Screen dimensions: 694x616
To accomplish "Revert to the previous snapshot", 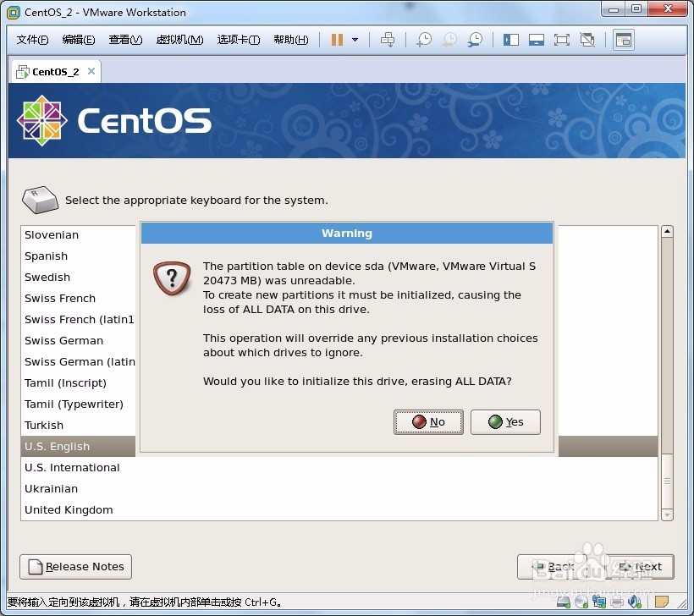I will tap(449, 39).
